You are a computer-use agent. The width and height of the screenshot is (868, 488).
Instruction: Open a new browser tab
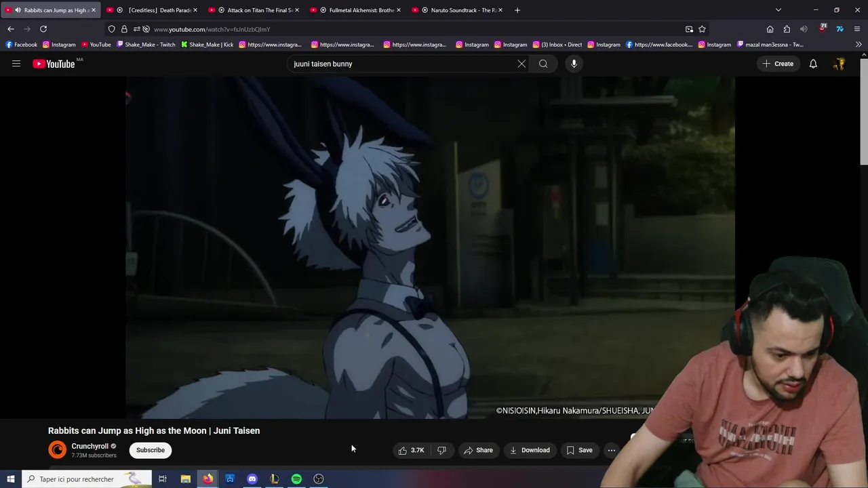click(517, 10)
